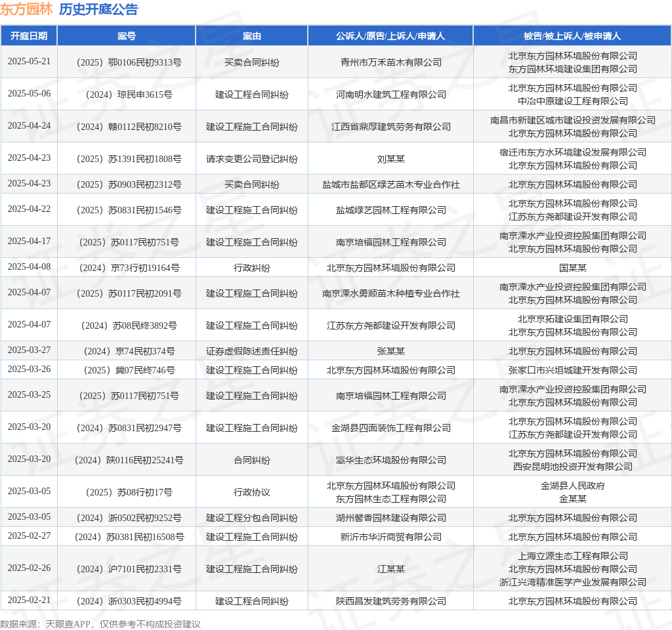This screenshot has height=630, width=672.
Task: Click the 证券虚假陈述责任纠纷 case cause
Action: (251, 352)
